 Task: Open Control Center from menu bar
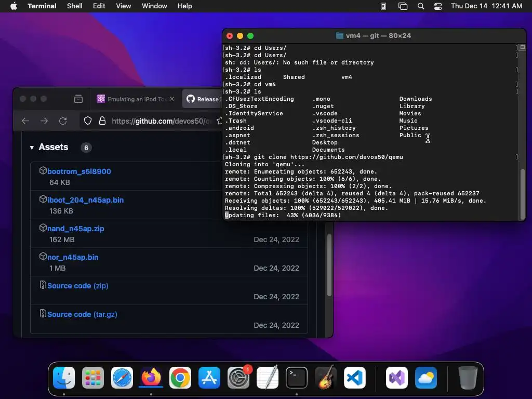(x=438, y=6)
